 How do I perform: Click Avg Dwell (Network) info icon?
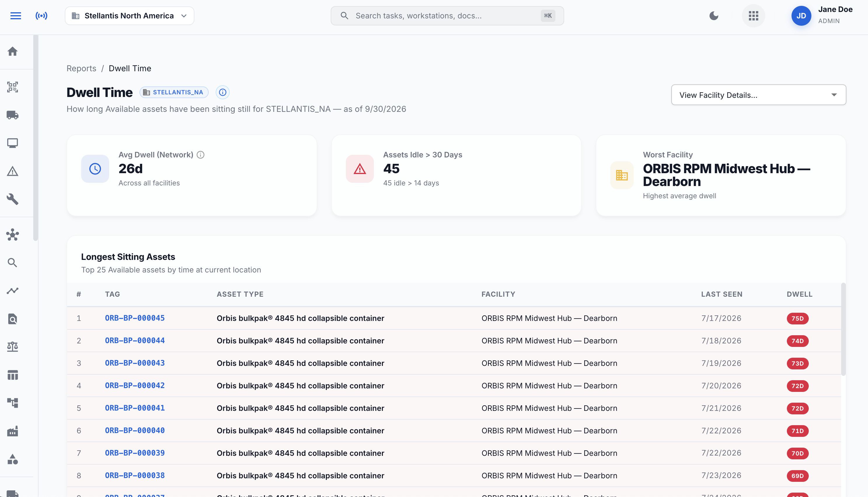(201, 155)
